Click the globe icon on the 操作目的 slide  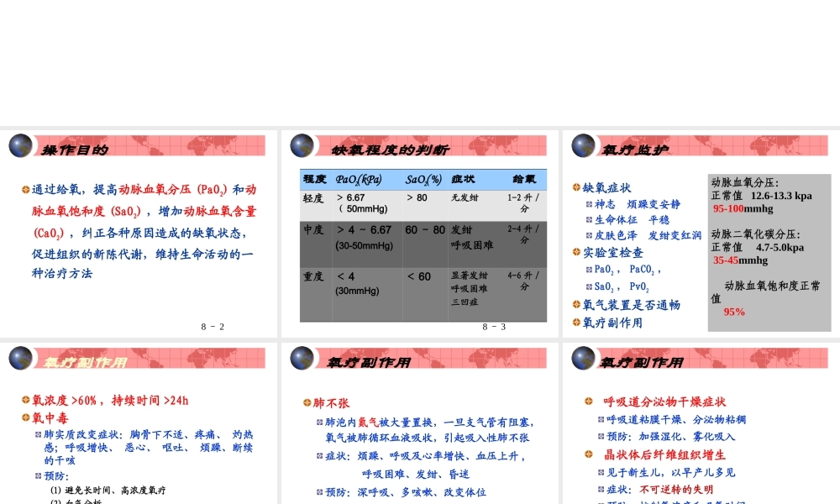pyautogui.click(x=20, y=145)
